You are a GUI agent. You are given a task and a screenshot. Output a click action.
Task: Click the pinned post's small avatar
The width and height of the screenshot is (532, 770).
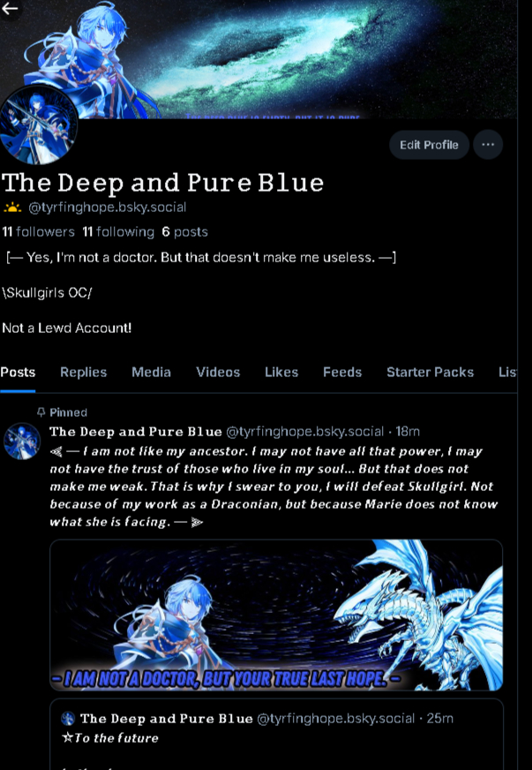22,441
